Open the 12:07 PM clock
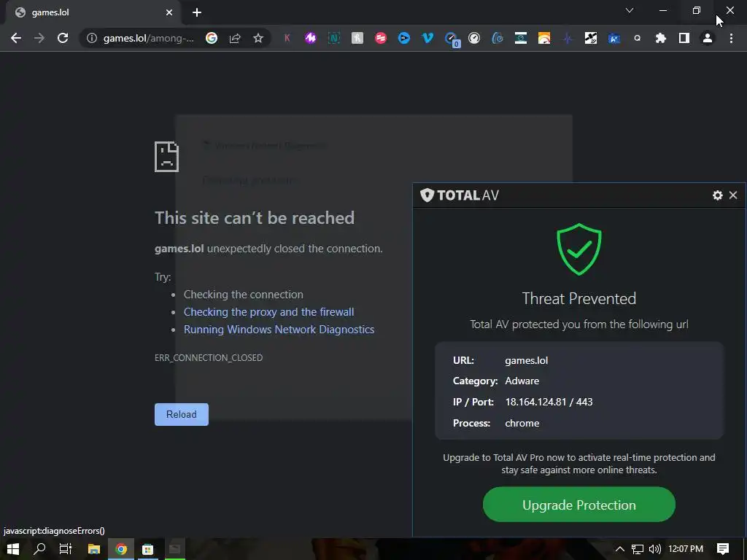 [x=686, y=549]
